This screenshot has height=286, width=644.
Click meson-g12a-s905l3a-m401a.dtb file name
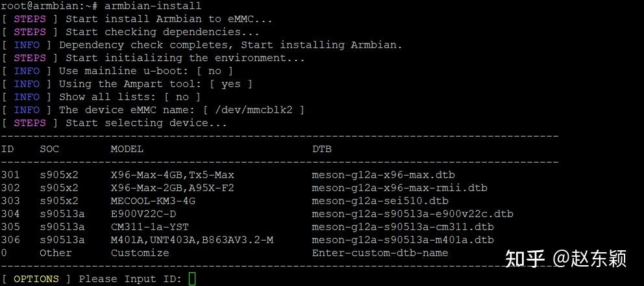click(402, 240)
